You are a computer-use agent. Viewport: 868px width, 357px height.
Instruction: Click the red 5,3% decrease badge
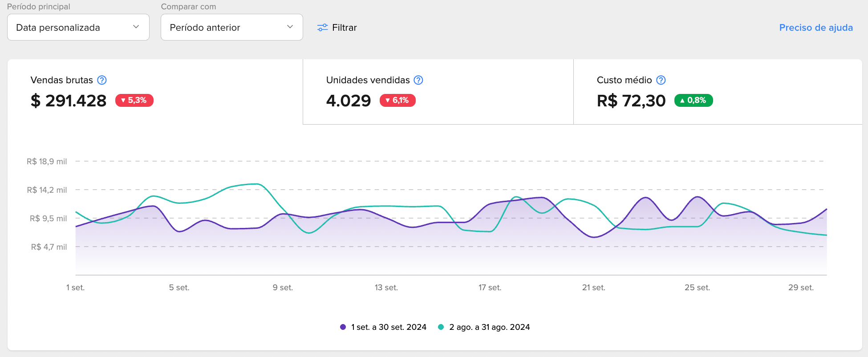click(134, 101)
